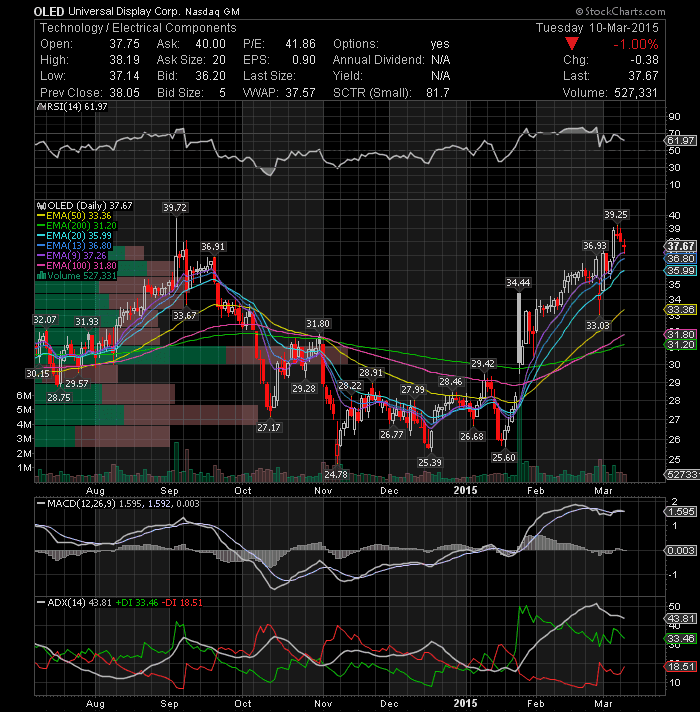Click the 6M label on the volume scale
This screenshot has height=712, width=700.
(x=24, y=396)
